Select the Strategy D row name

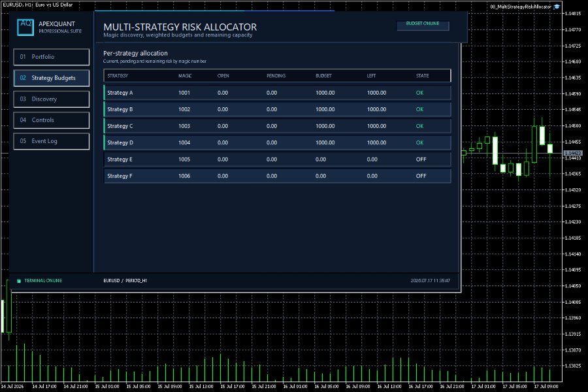tap(120, 142)
